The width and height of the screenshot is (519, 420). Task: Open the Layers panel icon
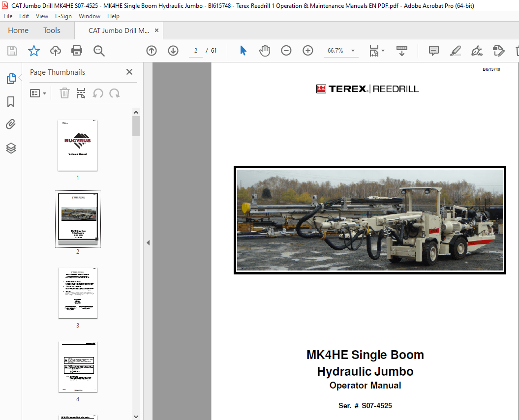(11, 148)
